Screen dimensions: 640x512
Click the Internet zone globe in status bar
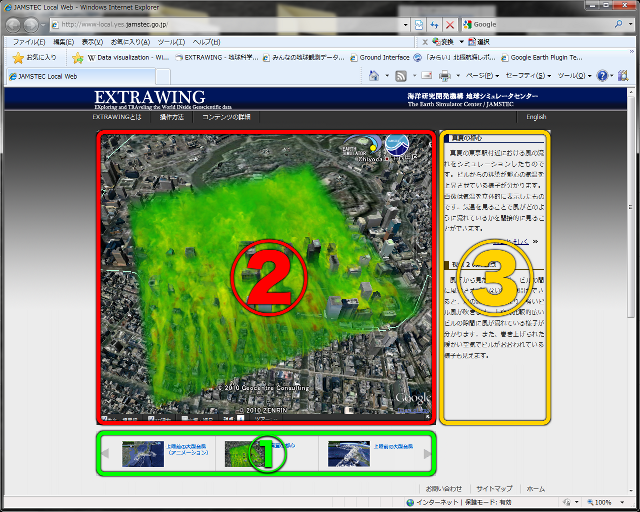[x=410, y=502]
